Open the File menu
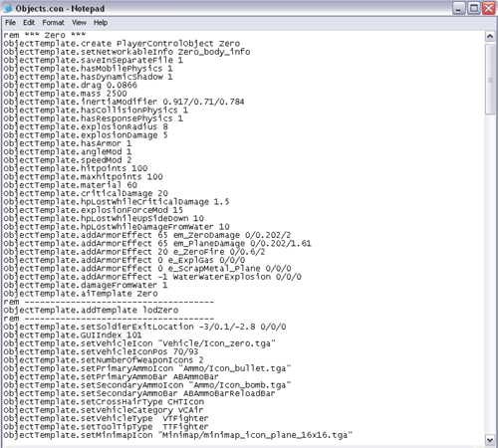498x448 pixels. click(10, 23)
